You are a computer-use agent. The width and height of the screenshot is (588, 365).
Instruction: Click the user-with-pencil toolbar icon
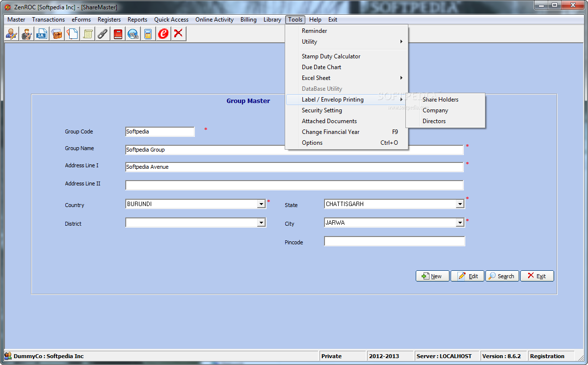click(x=12, y=34)
